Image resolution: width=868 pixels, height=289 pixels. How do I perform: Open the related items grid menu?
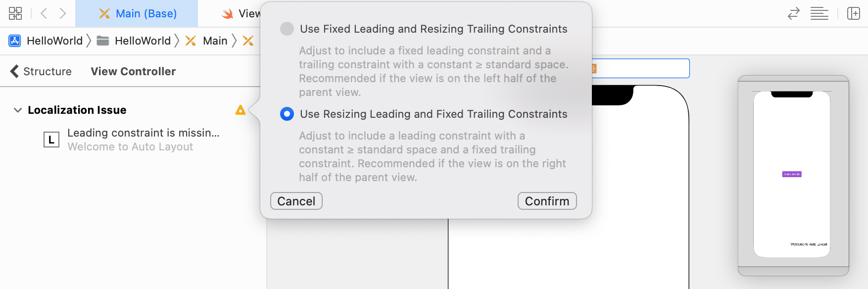tap(15, 13)
